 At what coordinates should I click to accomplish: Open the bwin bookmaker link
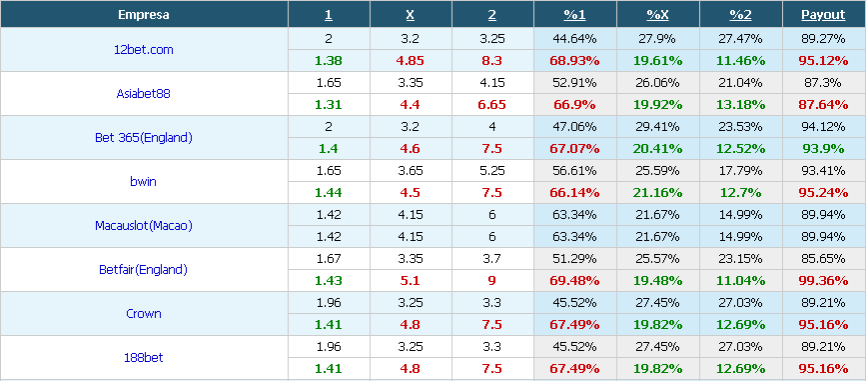coord(144,181)
